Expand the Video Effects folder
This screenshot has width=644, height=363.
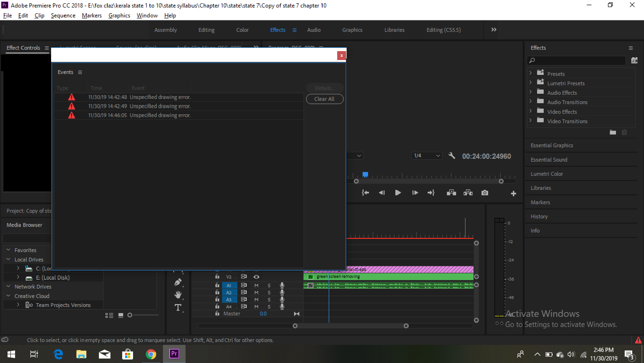click(531, 111)
